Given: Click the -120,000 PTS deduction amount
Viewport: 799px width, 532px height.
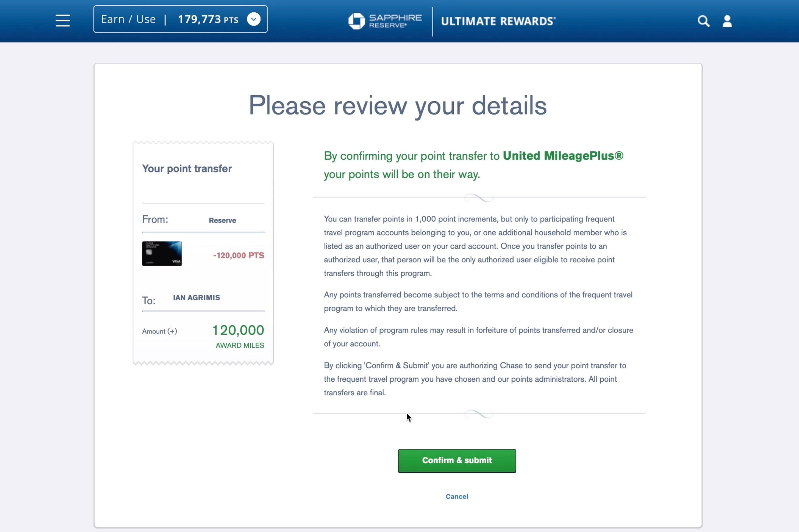Looking at the screenshot, I should click(x=238, y=255).
